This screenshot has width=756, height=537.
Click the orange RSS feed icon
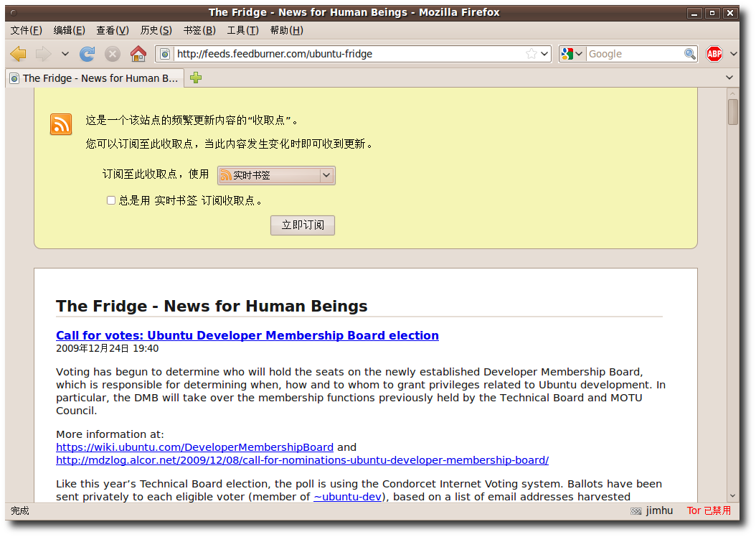[61, 124]
